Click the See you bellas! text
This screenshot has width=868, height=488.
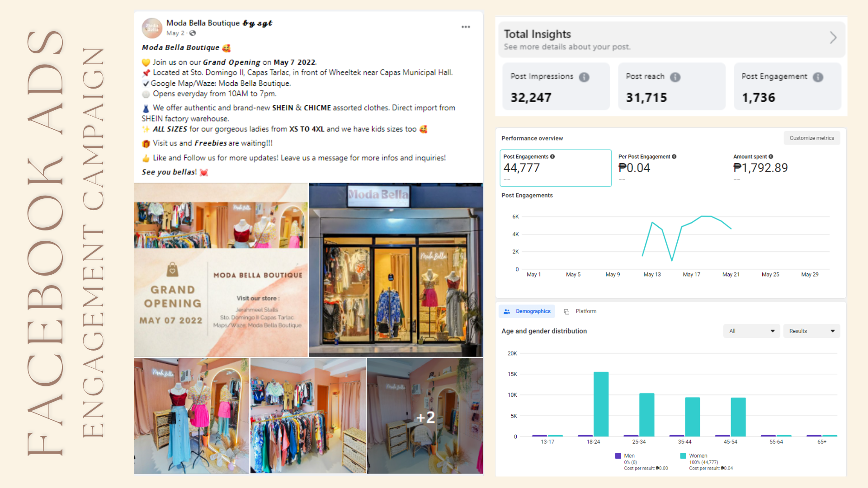[169, 172]
